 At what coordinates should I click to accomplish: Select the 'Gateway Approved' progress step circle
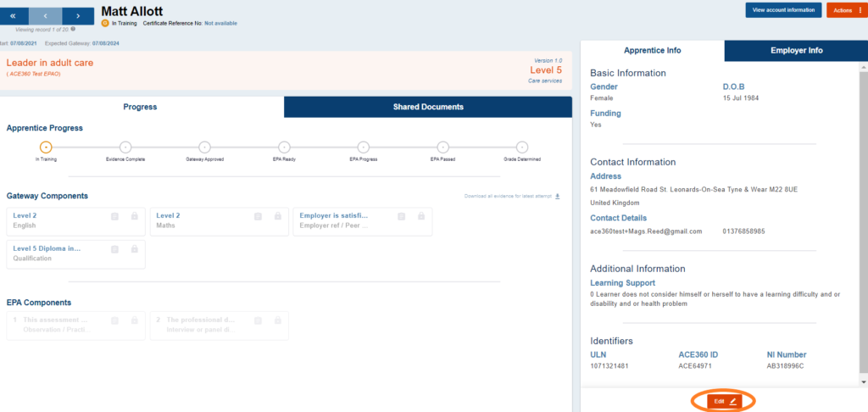[204, 147]
